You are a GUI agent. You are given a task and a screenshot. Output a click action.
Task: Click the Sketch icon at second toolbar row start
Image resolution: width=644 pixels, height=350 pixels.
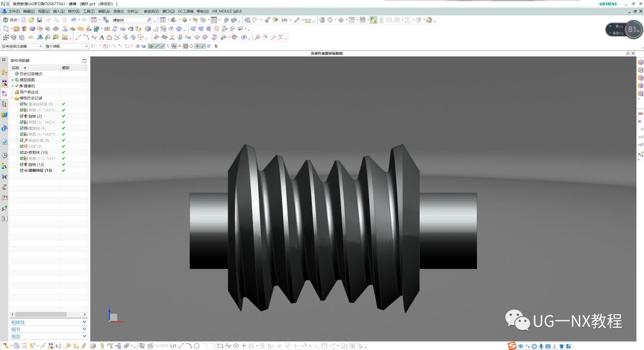[x=6, y=29]
